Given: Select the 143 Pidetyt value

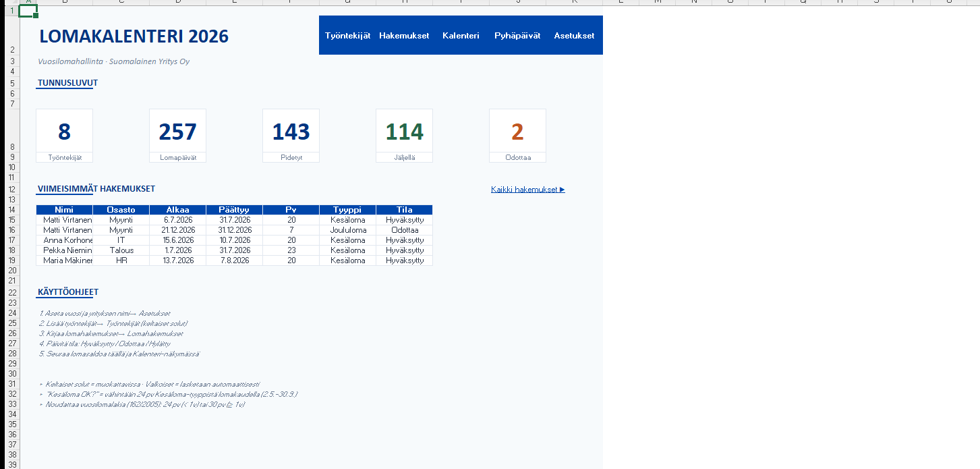Looking at the screenshot, I should point(291,132).
